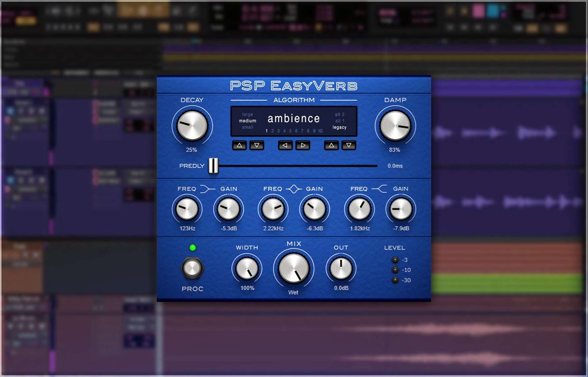Viewport: 588px width, 377px height.
Task: Click the mid band FREQ knob at 2.22kHz
Action: [x=273, y=209]
